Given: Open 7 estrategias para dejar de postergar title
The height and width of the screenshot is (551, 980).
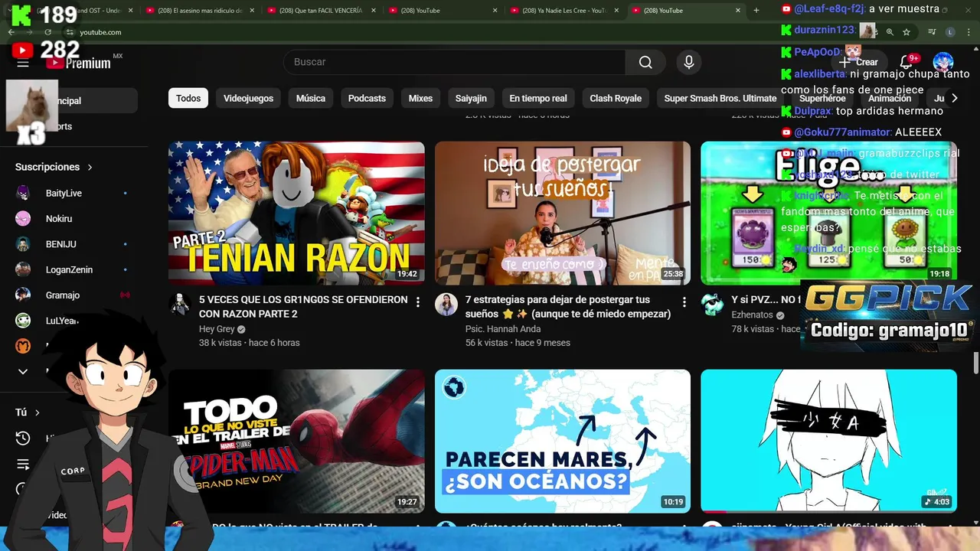Looking at the screenshot, I should coord(568,307).
